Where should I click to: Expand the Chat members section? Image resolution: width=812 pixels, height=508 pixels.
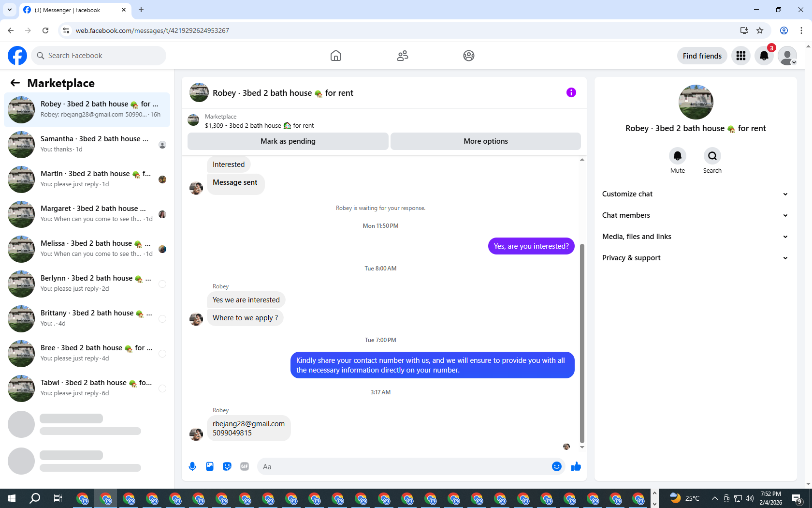[695, 215]
